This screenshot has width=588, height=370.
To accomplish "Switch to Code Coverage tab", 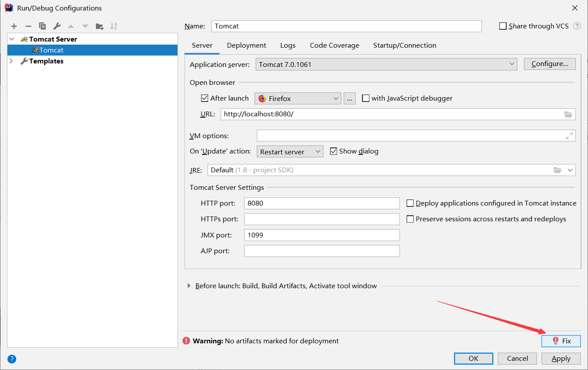I will coord(334,45).
